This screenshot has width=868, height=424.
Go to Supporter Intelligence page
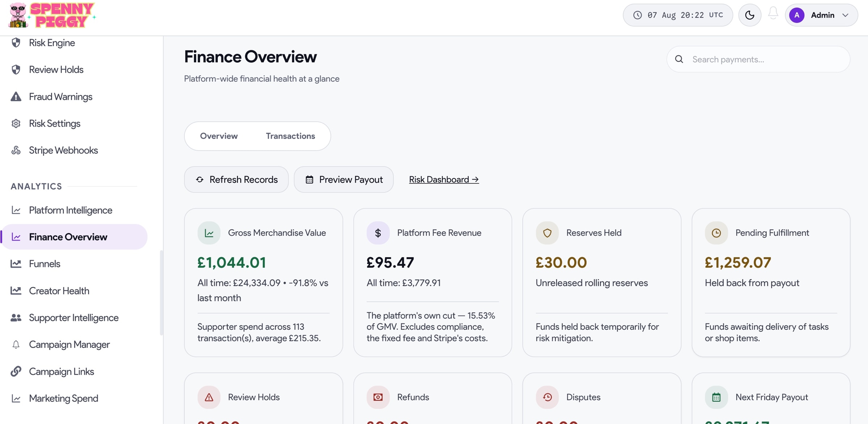pyautogui.click(x=74, y=318)
